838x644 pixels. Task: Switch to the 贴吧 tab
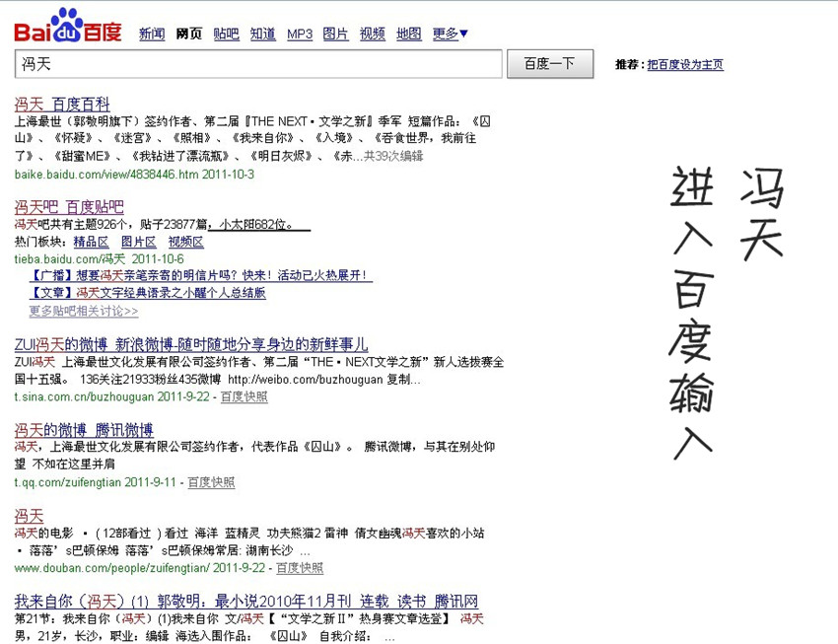click(x=226, y=35)
